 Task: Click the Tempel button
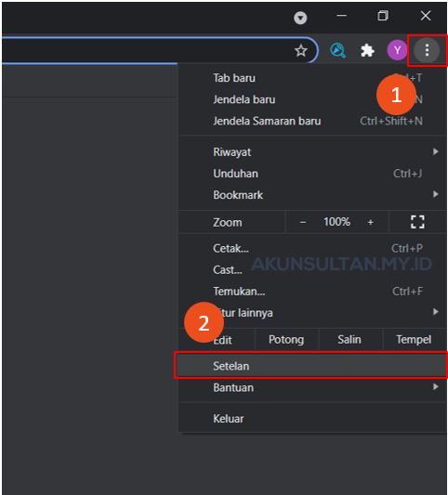pos(414,339)
